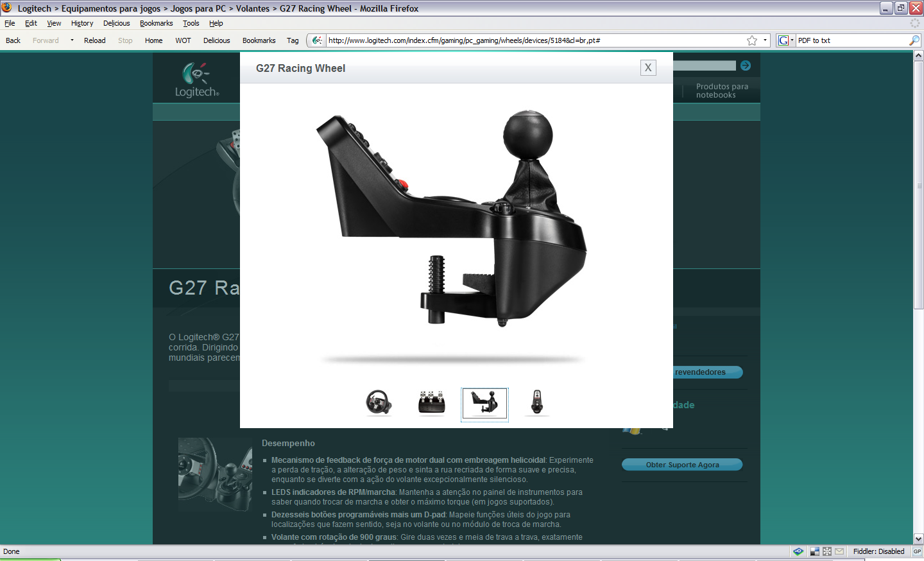Open the back/forward history dropdown arrow
This screenshot has width=924, height=561.
[x=72, y=40]
